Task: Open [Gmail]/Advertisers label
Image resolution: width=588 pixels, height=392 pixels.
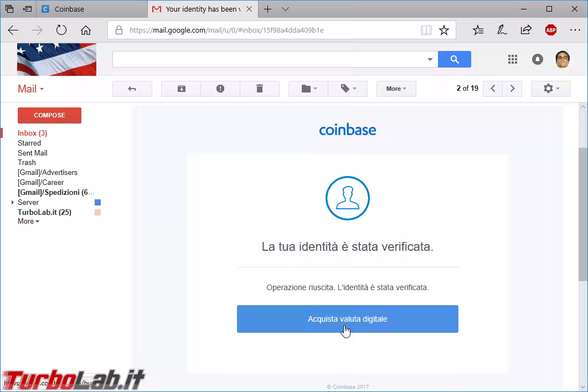Action: point(48,173)
